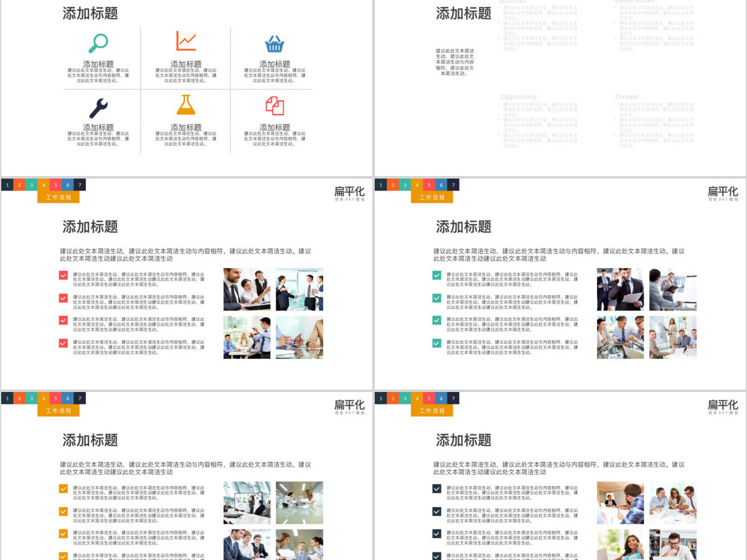Toggle the third dark navy checkbox from top

coord(437,534)
